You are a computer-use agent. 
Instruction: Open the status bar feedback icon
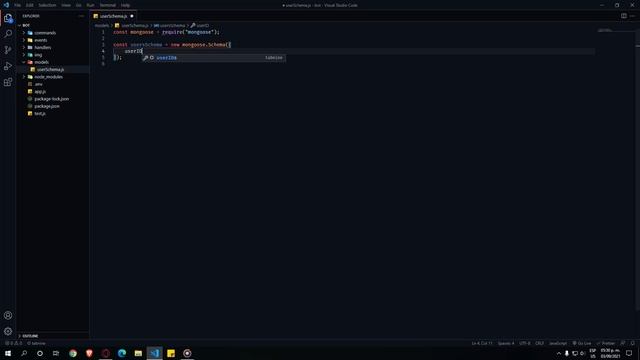pyautogui.click(x=623, y=343)
